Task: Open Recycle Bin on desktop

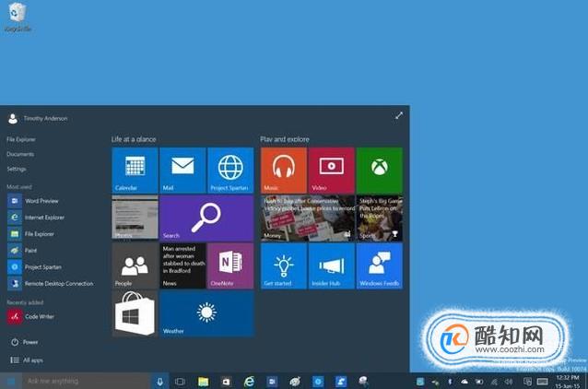Action: click(18, 17)
